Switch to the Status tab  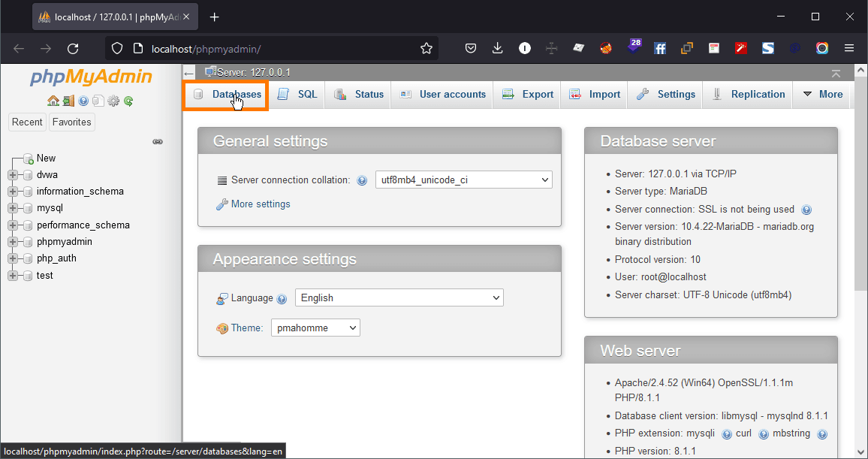click(x=359, y=95)
